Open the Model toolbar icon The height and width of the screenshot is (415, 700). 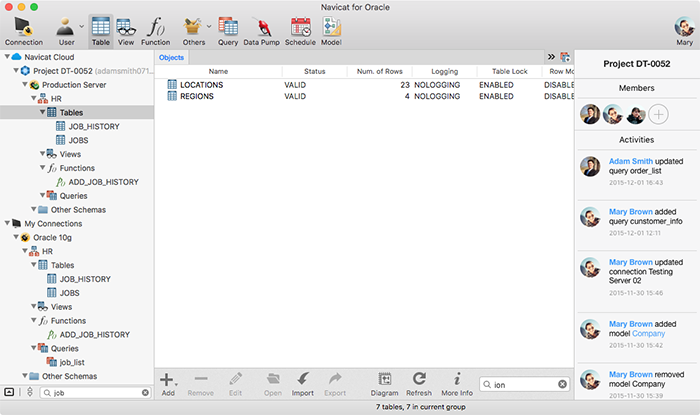[x=331, y=31]
